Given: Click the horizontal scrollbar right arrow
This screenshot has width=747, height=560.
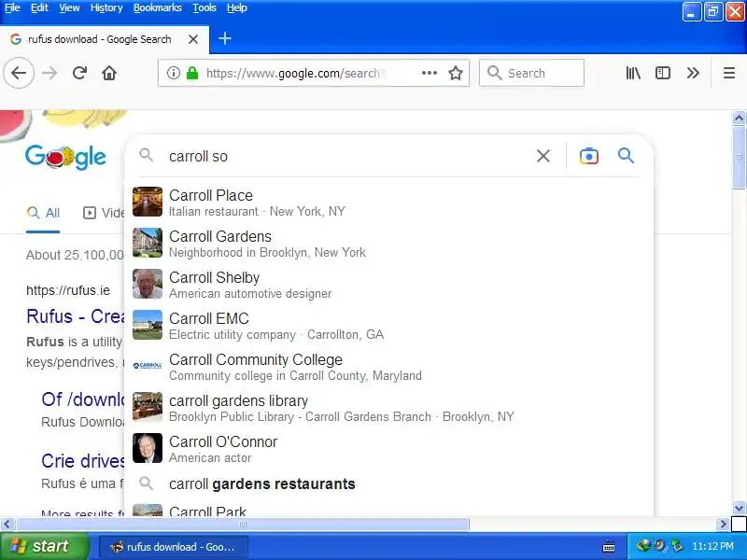Looking at the screenshot, I should (x=723, y=525).
